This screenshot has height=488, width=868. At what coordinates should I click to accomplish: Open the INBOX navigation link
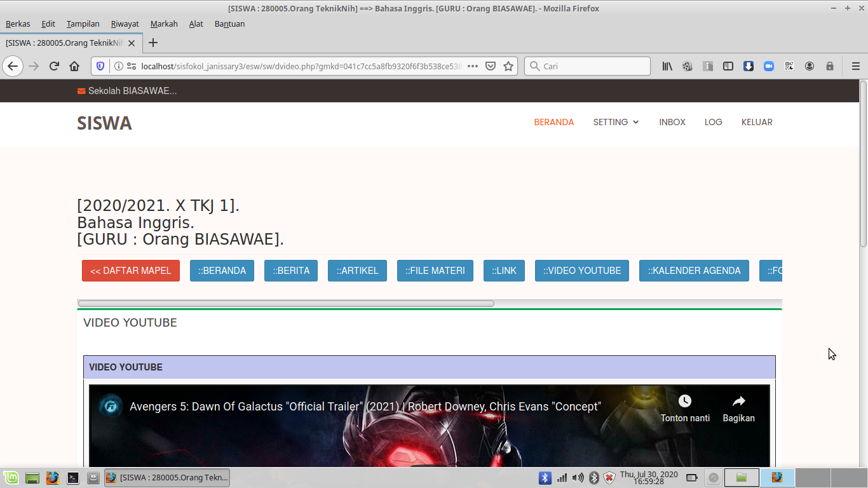click(672, 122)
